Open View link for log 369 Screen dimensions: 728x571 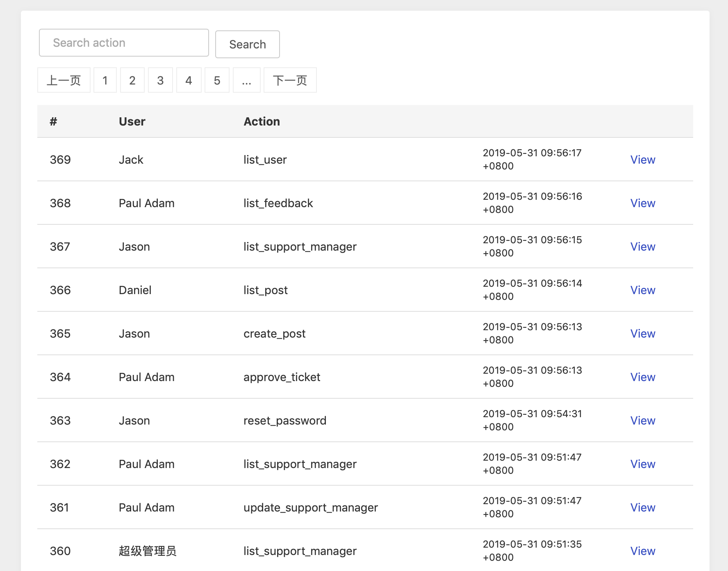[x=643, y=160]
